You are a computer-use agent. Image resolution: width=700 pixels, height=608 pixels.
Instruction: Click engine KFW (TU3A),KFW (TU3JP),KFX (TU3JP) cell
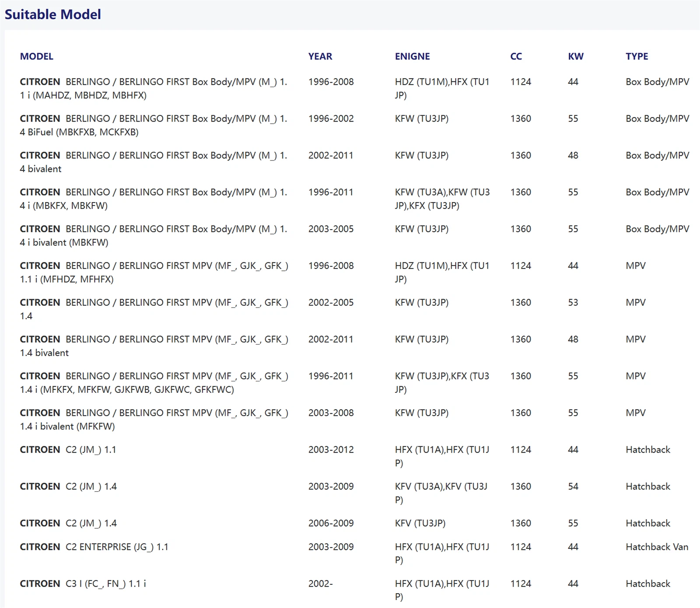442,199
